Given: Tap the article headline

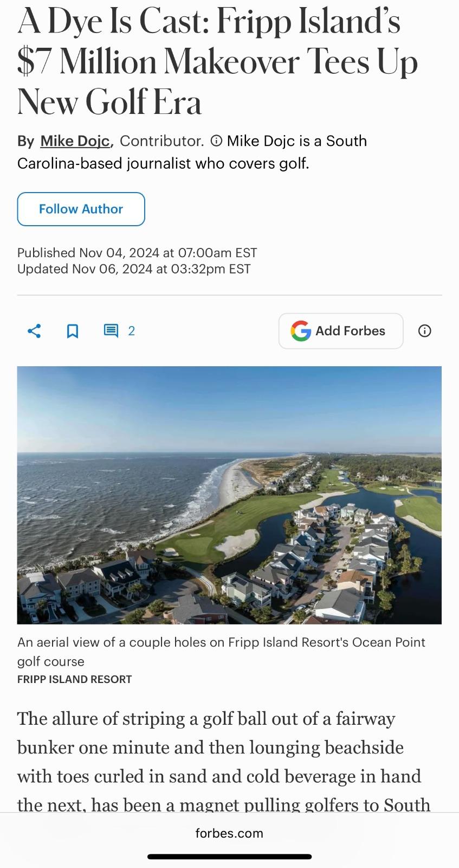Looking at the screenshot, I should click(217, 62).
